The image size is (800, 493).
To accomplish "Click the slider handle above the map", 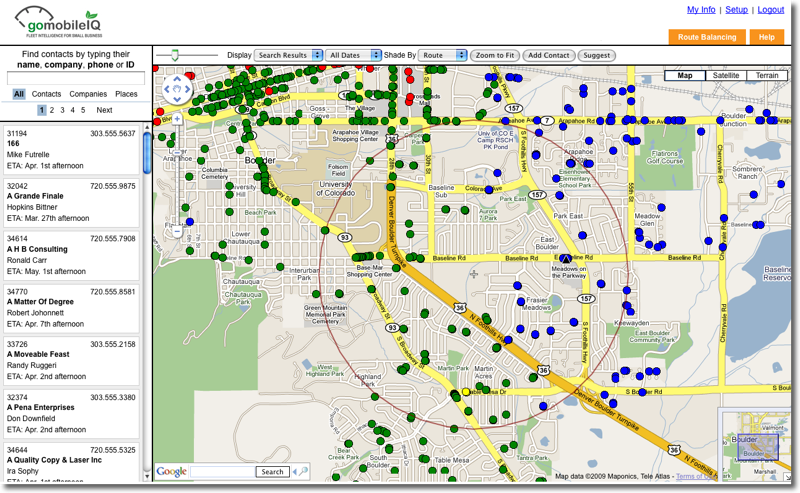I will pyautogui.click(x=175, y=56).
